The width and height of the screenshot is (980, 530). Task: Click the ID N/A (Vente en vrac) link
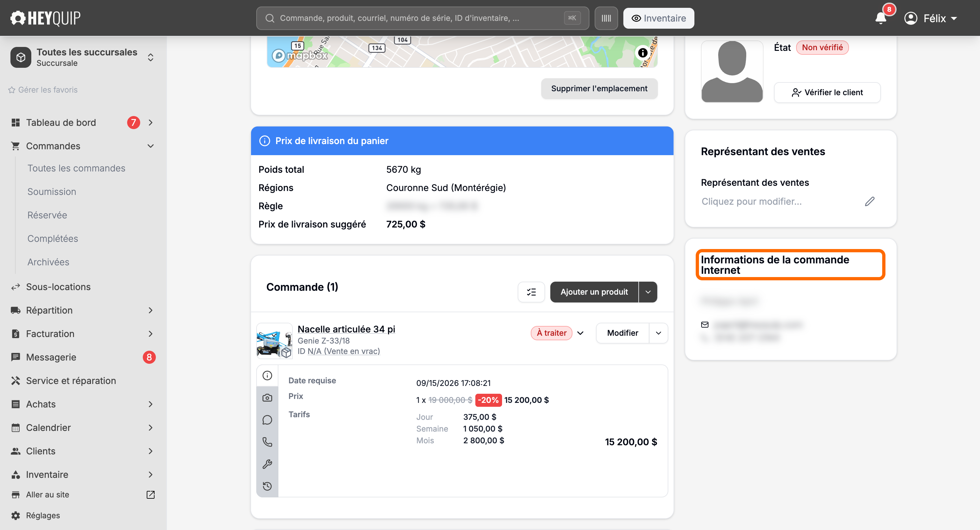pyautogui.click(x=344, y=351)
